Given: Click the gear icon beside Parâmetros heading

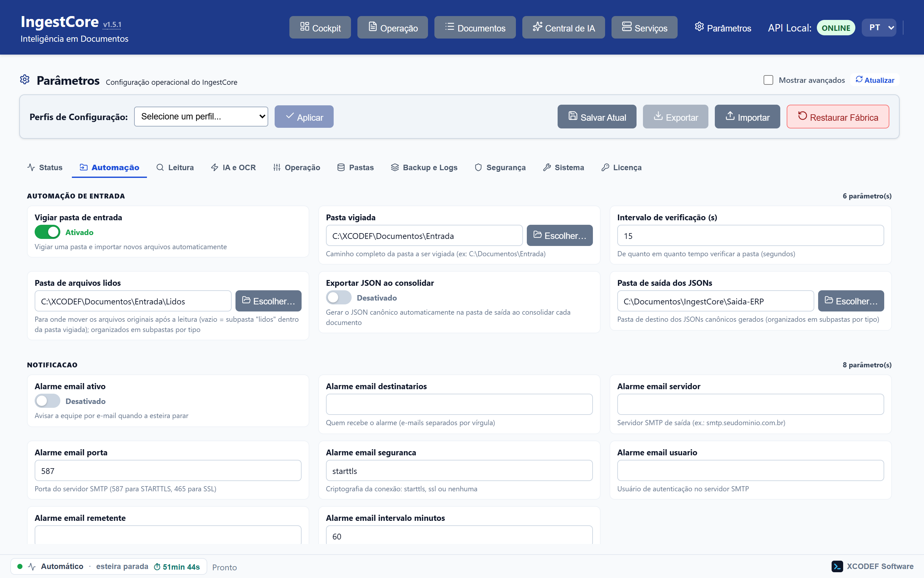Looking at the screenshot, I should [x=25, y=80].
